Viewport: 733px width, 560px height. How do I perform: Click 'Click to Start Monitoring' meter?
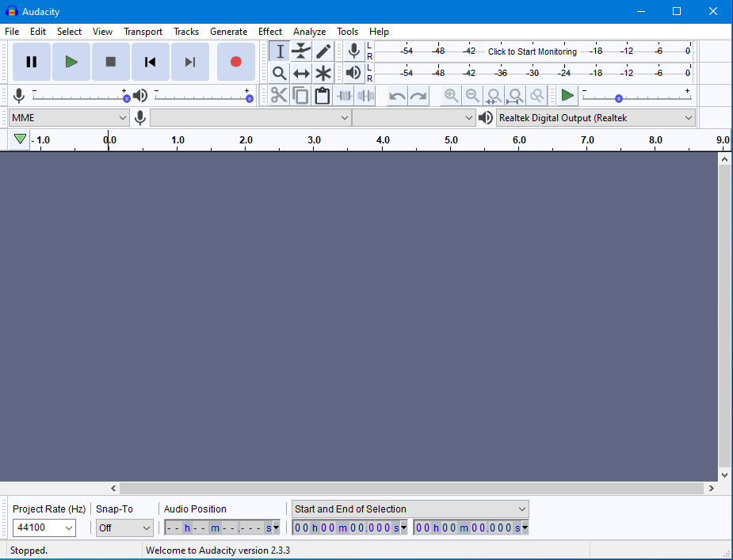point(532,51)
